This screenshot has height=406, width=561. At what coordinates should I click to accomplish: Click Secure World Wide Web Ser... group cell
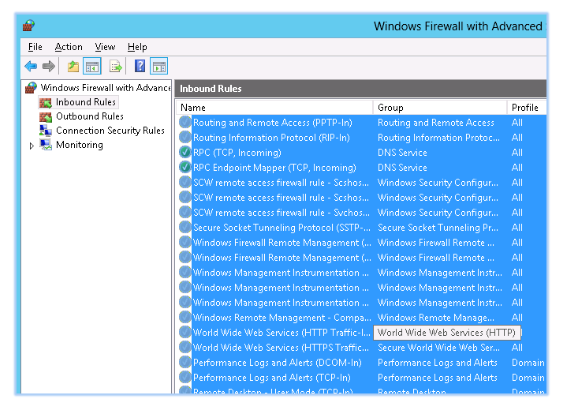(439, 348)
